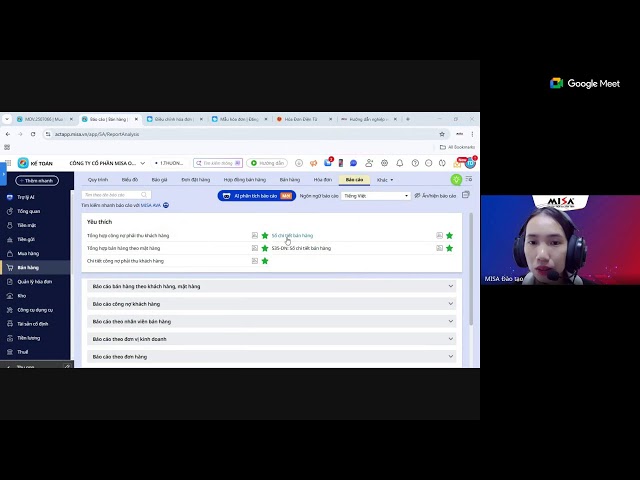Click the AI phân tích báo cáo button
Image resolution: width=640 pixels, height=480 pixels.
click(x=255, y=196)
